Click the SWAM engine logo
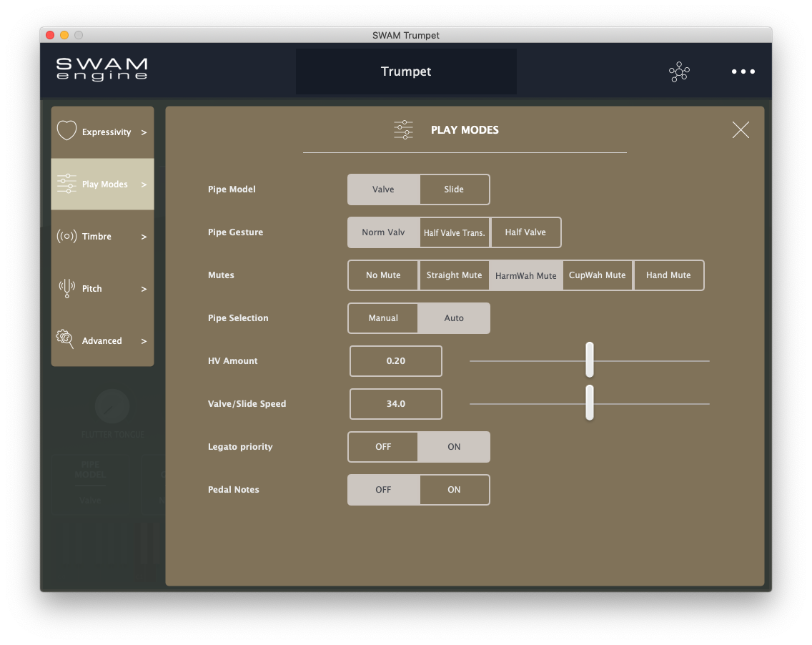The image size is (812, 645). (x=101, y=69)
